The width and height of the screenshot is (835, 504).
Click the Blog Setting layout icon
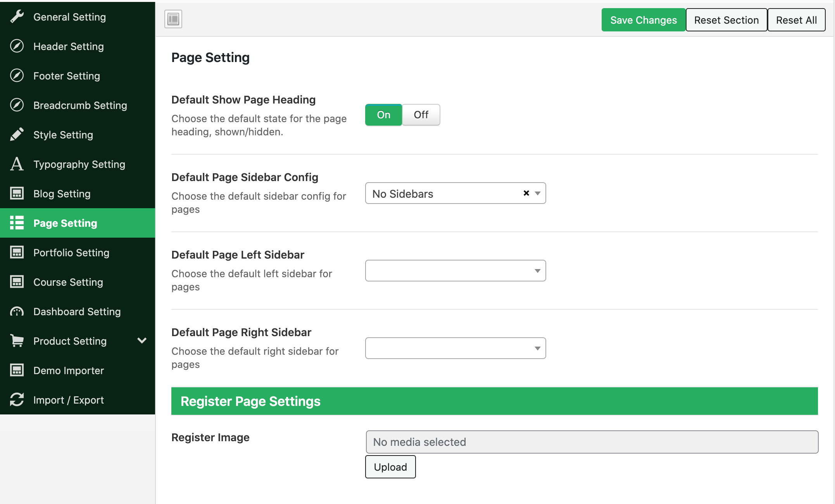tap(17, 193)
